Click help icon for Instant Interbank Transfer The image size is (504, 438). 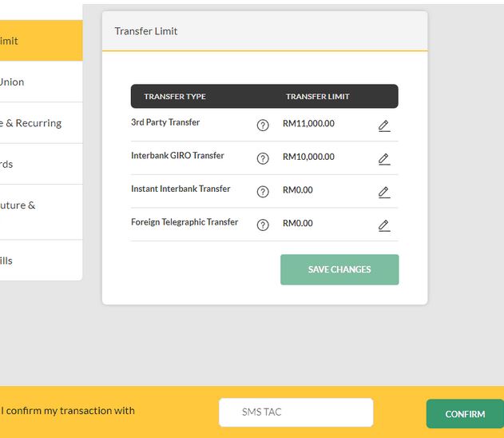click(x=263, y=192)
